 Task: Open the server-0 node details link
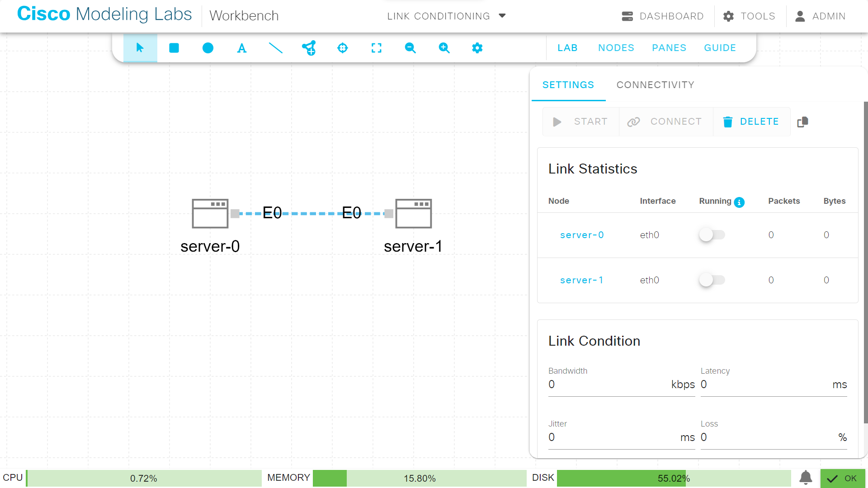point(582,235)
